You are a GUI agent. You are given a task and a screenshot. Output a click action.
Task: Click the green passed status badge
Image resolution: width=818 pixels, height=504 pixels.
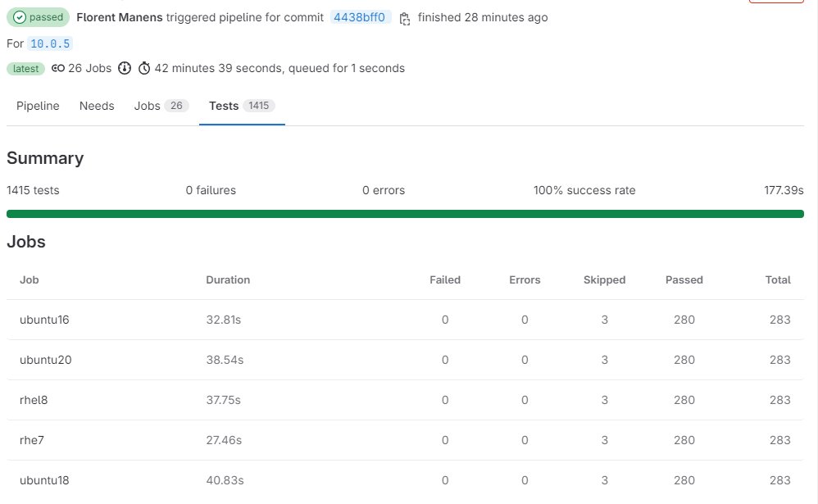(x=39, y=17)
